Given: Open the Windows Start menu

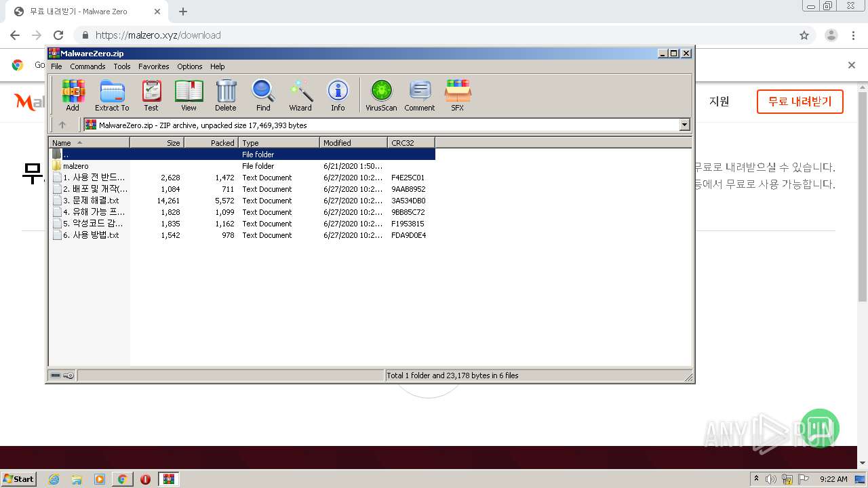Looking at the screenshot, I should (x=19, y=479).
